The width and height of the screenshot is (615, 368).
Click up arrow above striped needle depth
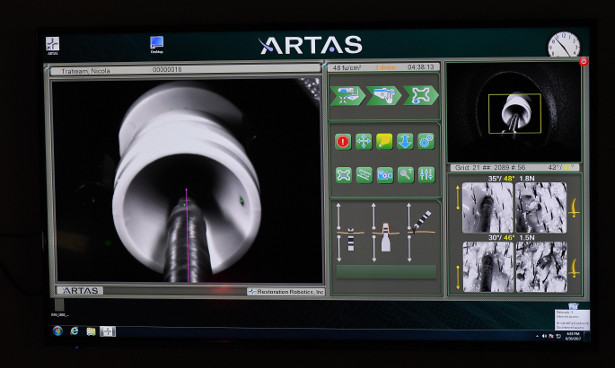(x=338, y=217)
